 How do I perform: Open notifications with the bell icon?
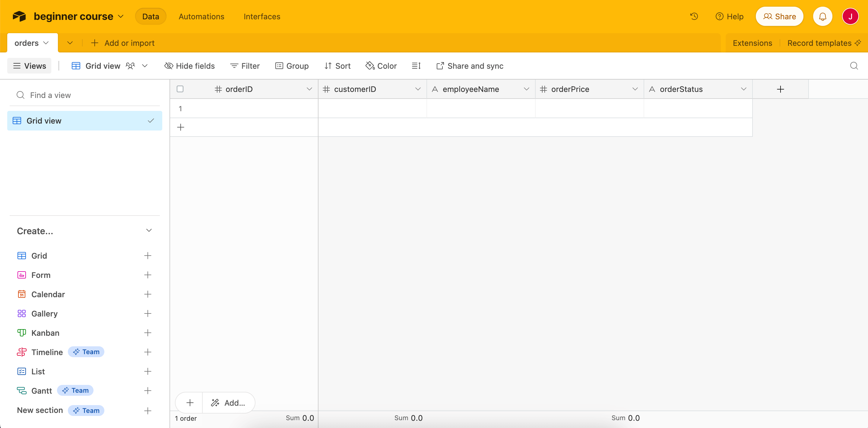click(x=822, y=16)
